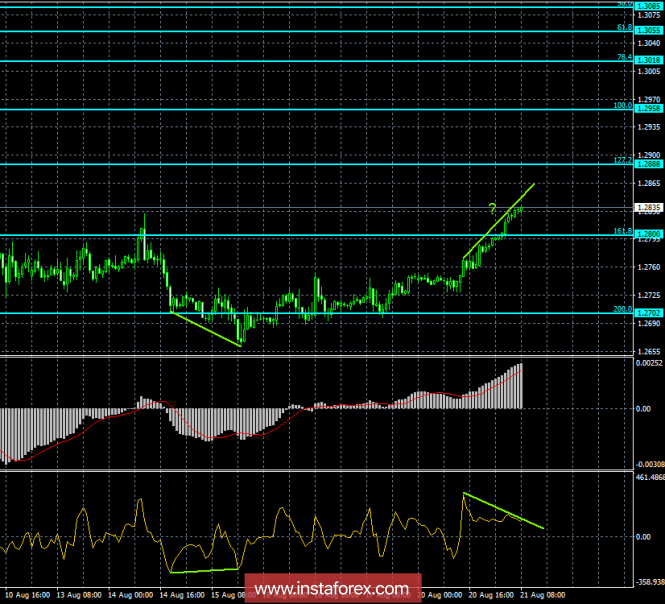Click the 1.2702 price tag
Screen dimensions: 665x604
click(648, 313)
